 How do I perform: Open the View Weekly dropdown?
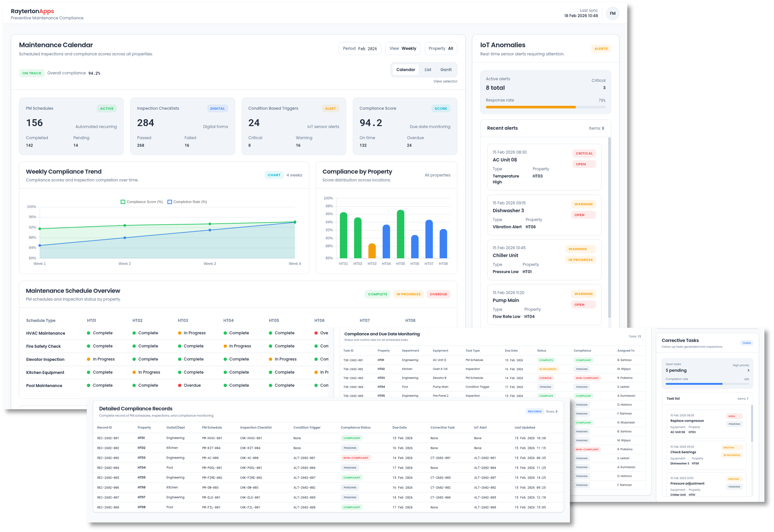click(x=403, y=48)
